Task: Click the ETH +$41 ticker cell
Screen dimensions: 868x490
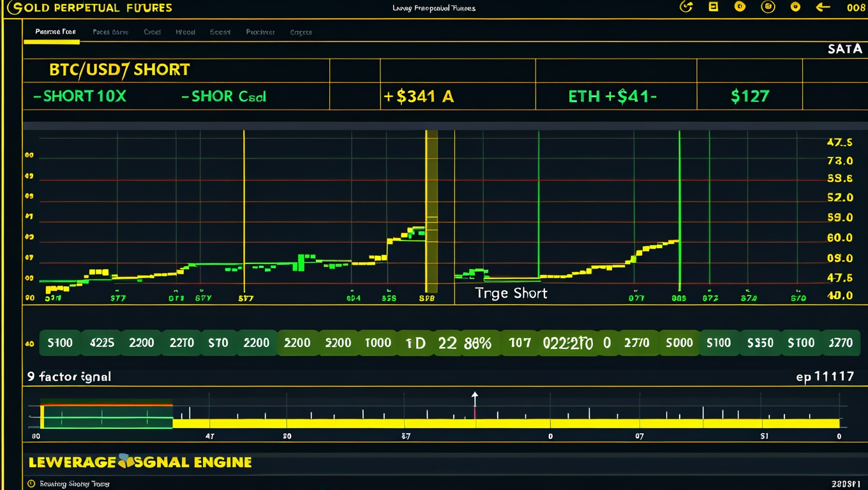Action: coord(612,96)
